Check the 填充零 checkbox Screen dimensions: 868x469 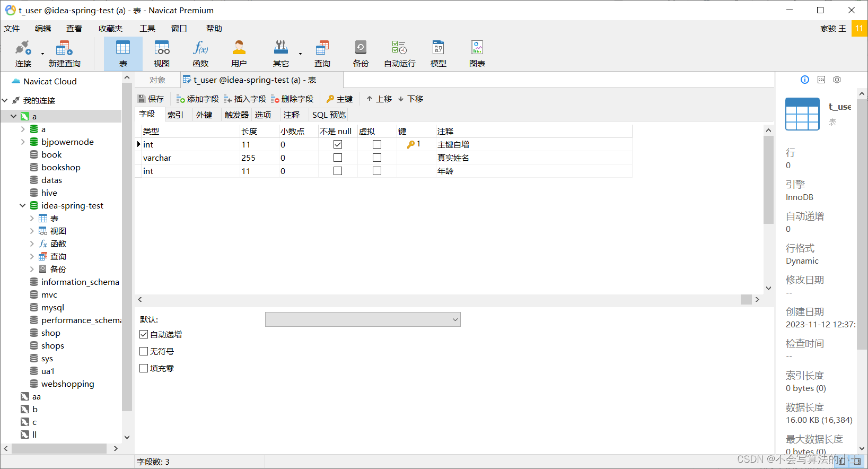pyautogui.click(x=144, y=368)
